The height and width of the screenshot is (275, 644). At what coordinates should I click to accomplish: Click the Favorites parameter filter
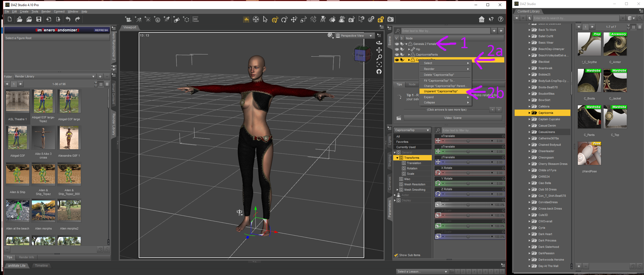pos(412,142)
